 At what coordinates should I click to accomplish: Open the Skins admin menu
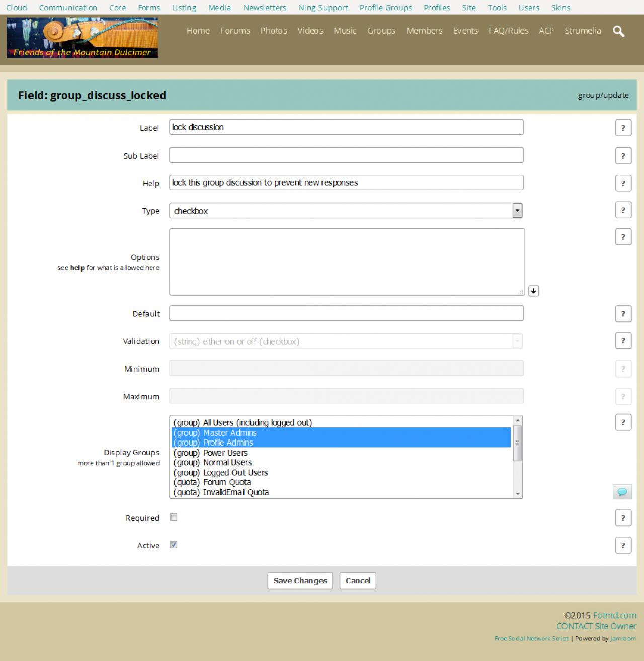(561, 8)
